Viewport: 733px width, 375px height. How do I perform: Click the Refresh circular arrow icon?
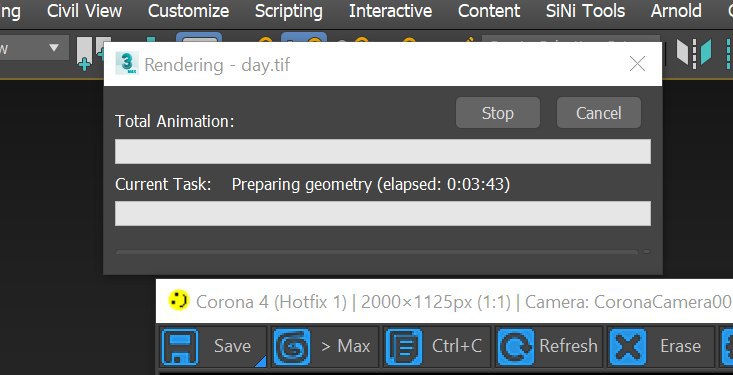[516, 346]
